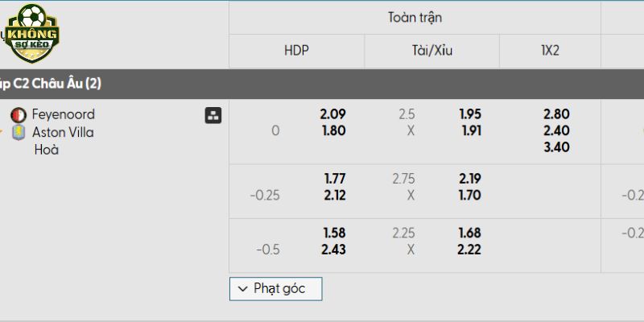Click the Toàn trận header
The width and height of the screenshot is (644, 322).
tap(415, 17)
